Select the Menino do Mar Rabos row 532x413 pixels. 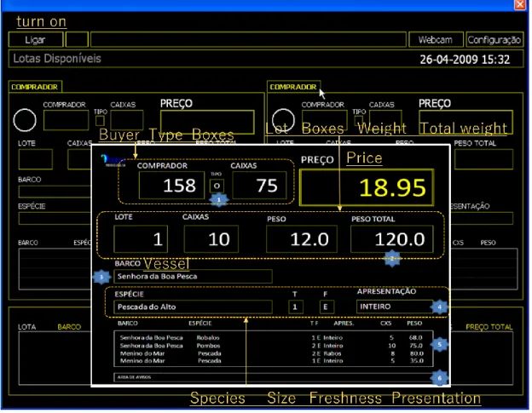[x=275, y=355]
